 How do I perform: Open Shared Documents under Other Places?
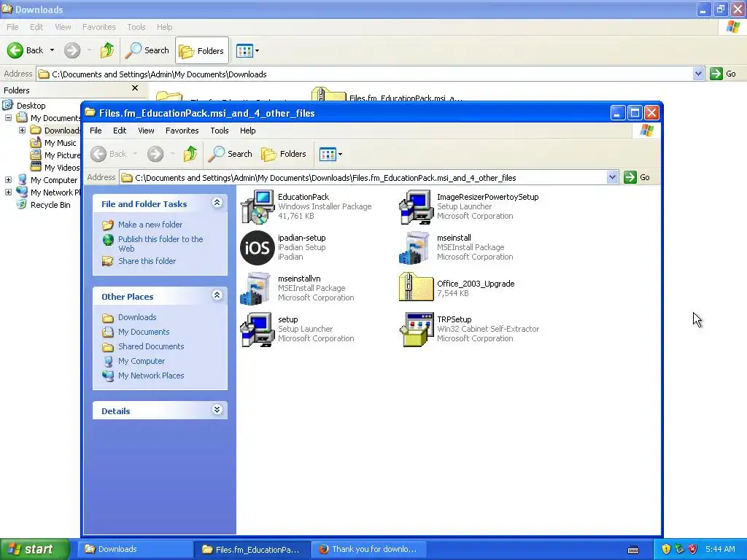point(151,346)
